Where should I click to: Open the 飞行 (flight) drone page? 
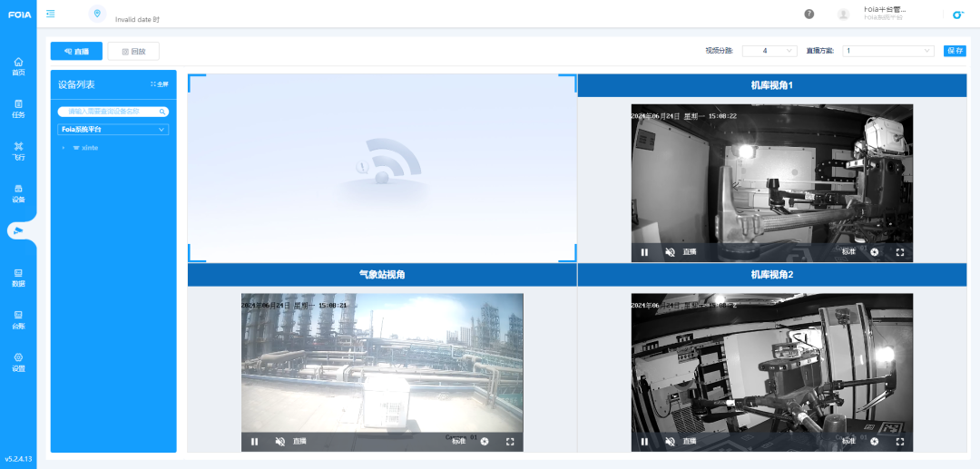[18, 151]
